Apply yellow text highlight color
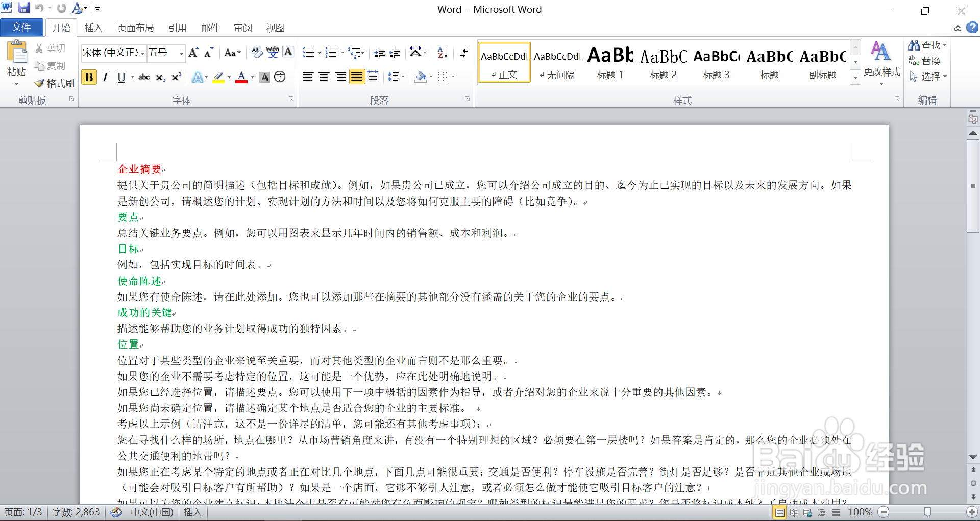The width and height of the screenshot is (980, 521). tap(218, 77)
